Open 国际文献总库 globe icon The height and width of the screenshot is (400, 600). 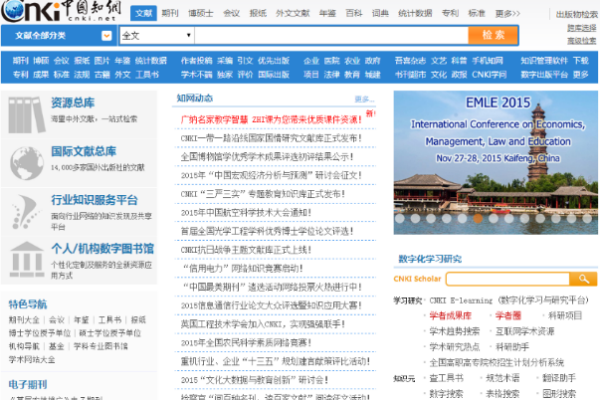27,163
